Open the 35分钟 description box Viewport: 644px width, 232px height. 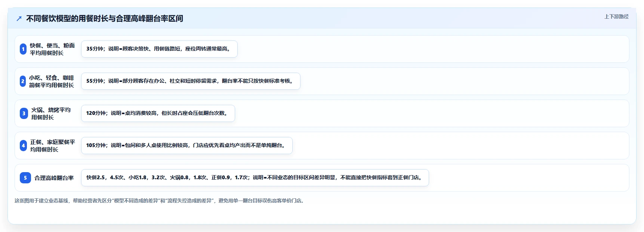point(159,49)
